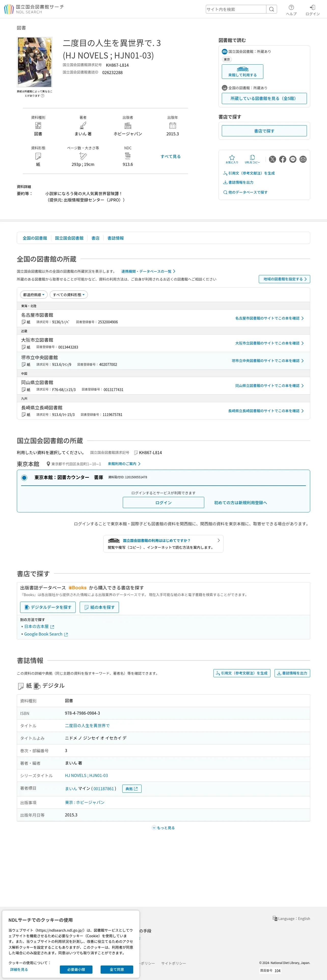This screenshot has width=327, height=980.
Task: Click the page size icon above 293p ; 19cm
Action: point(83,156)
